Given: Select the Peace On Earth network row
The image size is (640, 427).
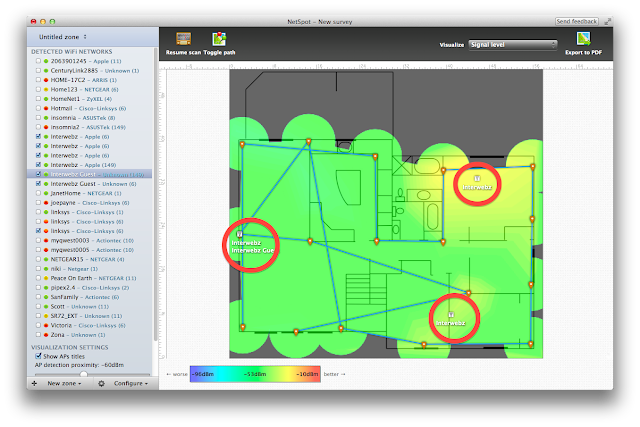Looking at the screenshot, I should coord(90,278).
